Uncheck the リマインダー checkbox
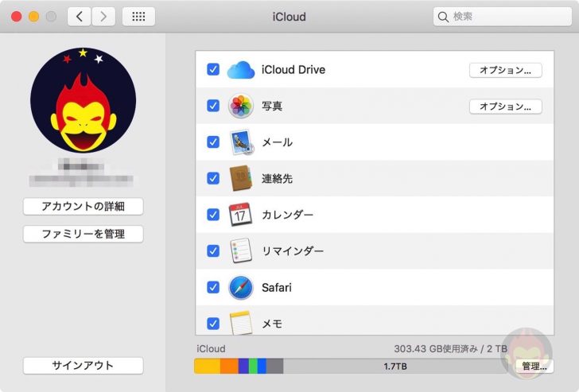This screenshot has height=392, width=579. point(213,250)
